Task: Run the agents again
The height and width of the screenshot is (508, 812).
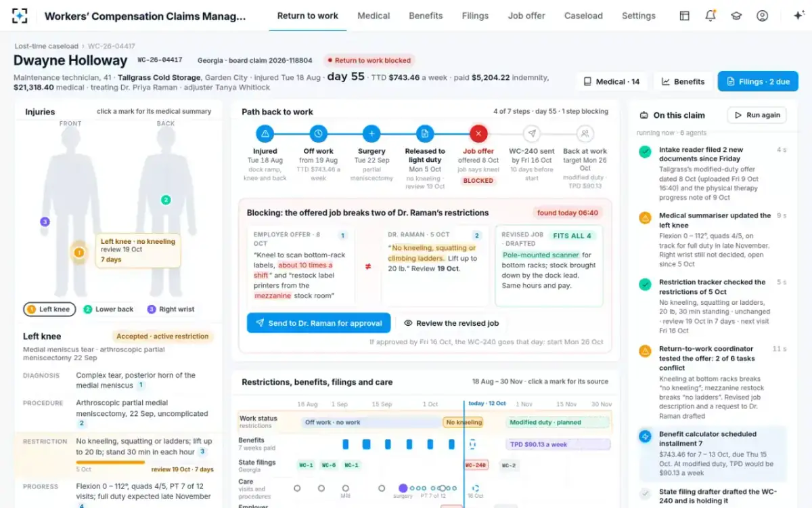Action: click(757, 115)
